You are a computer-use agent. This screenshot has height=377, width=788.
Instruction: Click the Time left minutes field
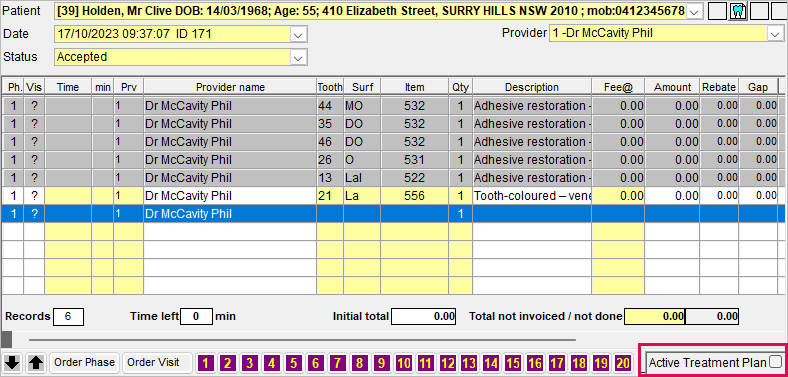click(x=196, y=317)
